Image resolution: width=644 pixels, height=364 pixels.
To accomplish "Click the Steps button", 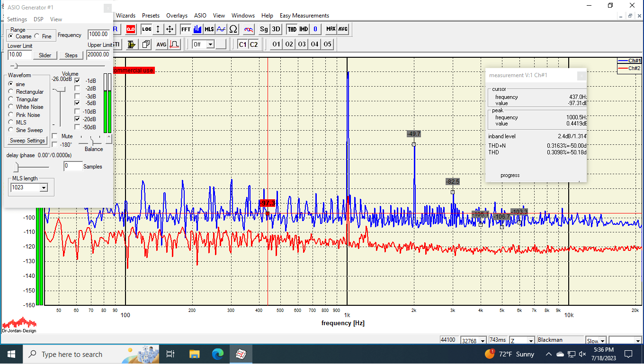I will [x=71, y=55].
